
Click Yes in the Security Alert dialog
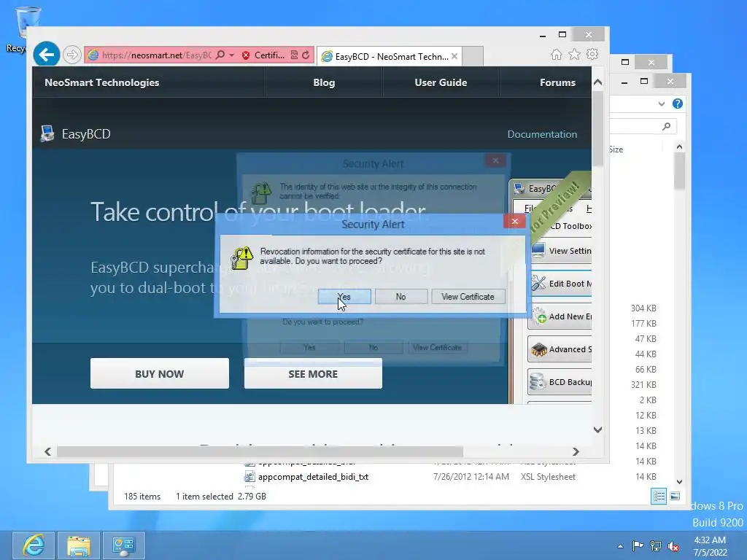pyautogui.click(x=344, y=297)
